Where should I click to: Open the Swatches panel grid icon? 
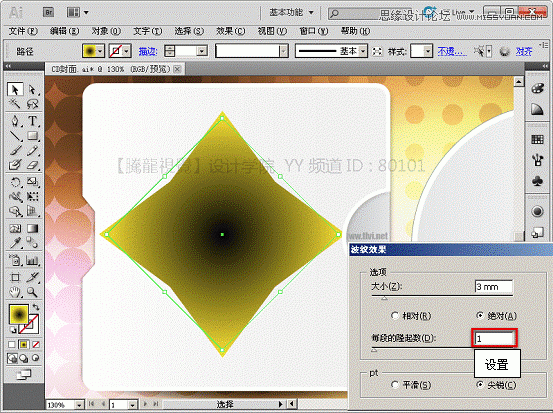(x=537, y=140)
